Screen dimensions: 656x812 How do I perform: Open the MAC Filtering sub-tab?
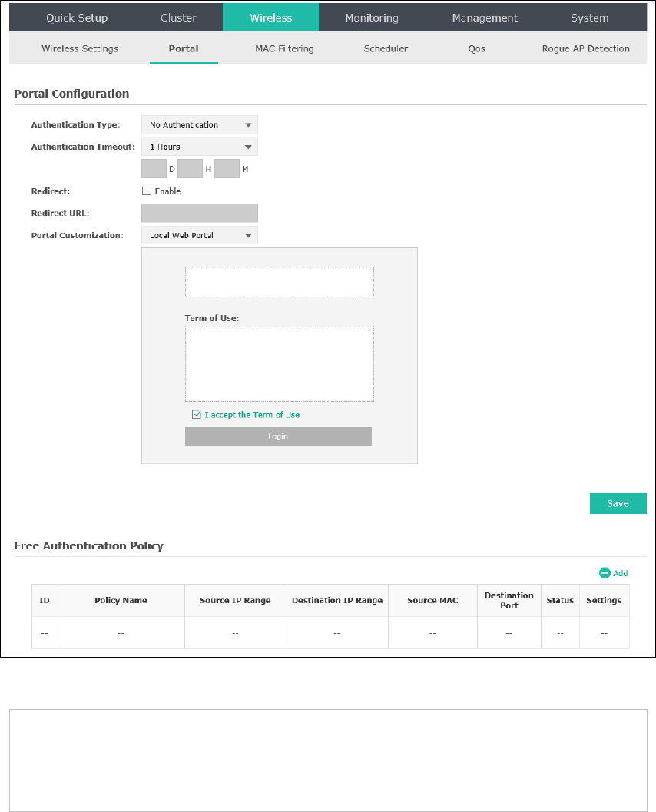coord(284,48)
